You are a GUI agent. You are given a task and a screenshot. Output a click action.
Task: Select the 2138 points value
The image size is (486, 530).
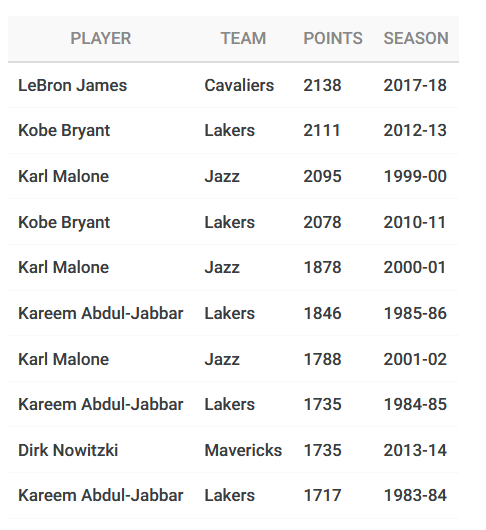click(x=322, y=85)
